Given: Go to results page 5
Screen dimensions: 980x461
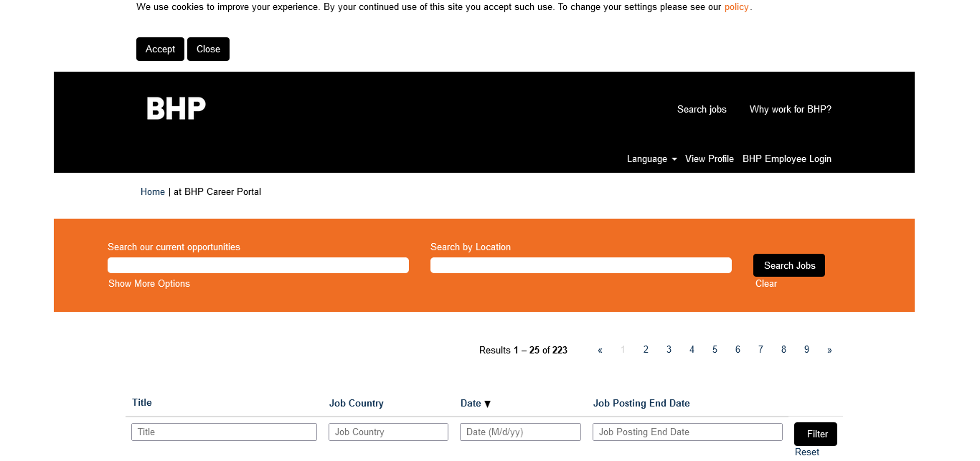Looking at the screenshot, I should click(715, 350).
